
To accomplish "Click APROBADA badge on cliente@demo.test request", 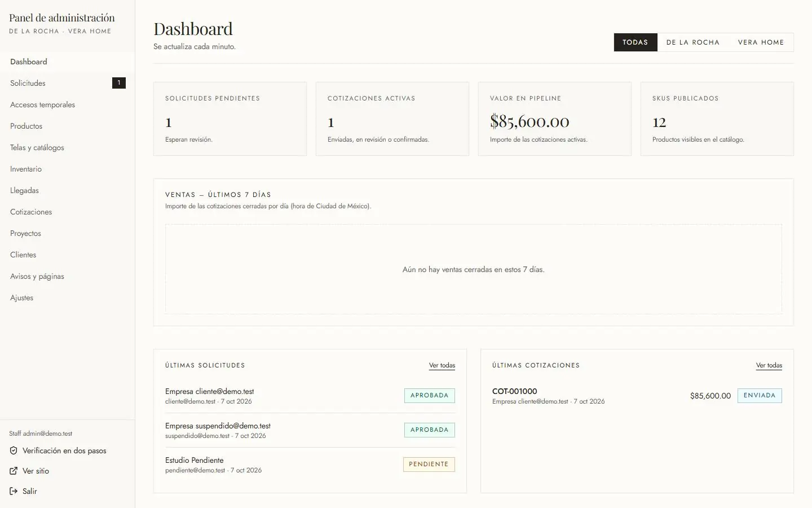I will click(x=429, y=396).
